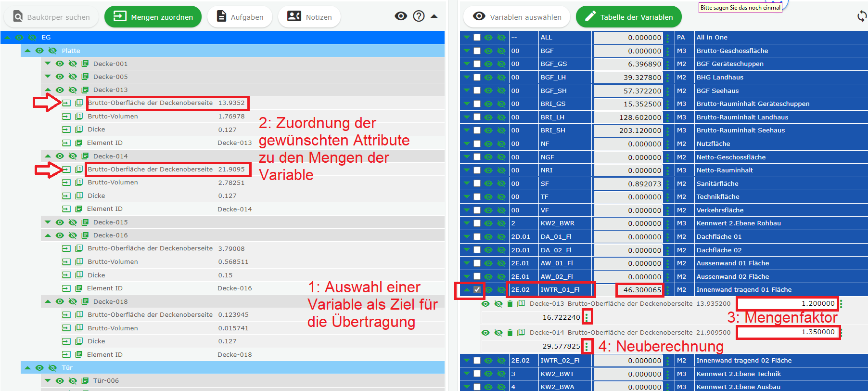Open the Notizen tab
The height and width of the screenshot is (391, 868).
coord(309,17)
